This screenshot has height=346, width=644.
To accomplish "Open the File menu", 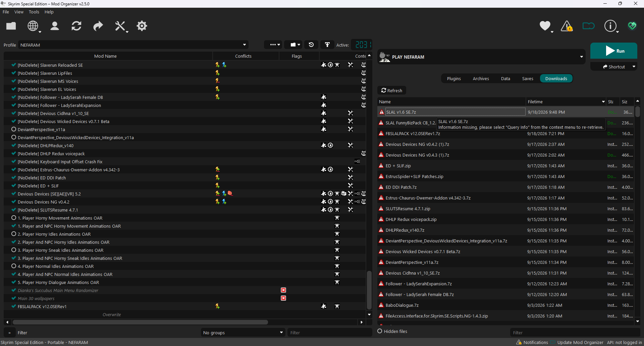I will click(x=6, y=12).
